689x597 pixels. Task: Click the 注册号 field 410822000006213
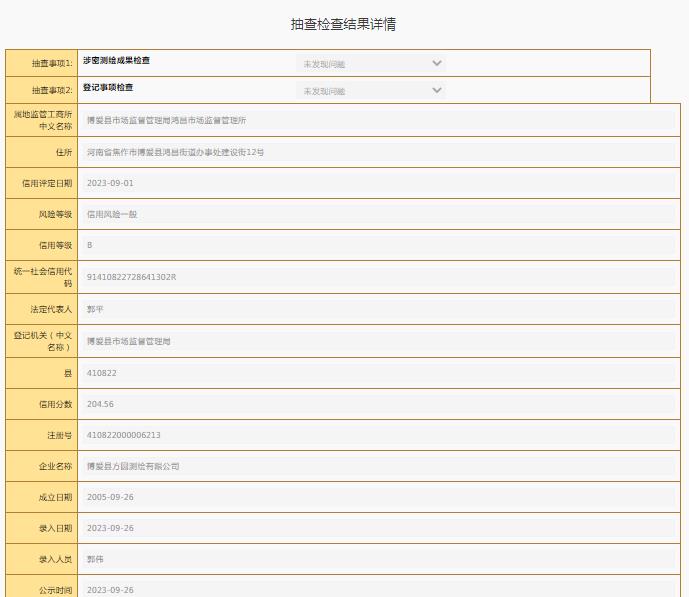click(378, 435)
